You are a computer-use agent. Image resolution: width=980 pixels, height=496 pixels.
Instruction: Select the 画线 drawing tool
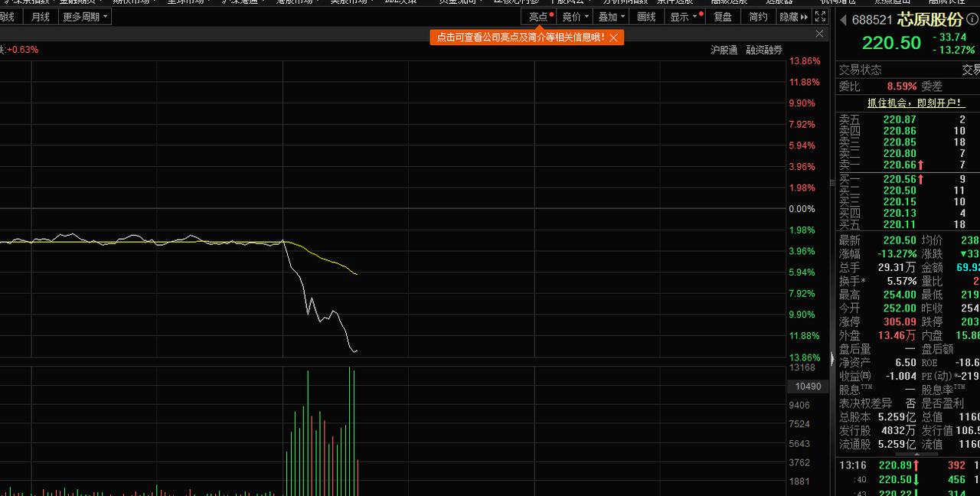[646, 16]
